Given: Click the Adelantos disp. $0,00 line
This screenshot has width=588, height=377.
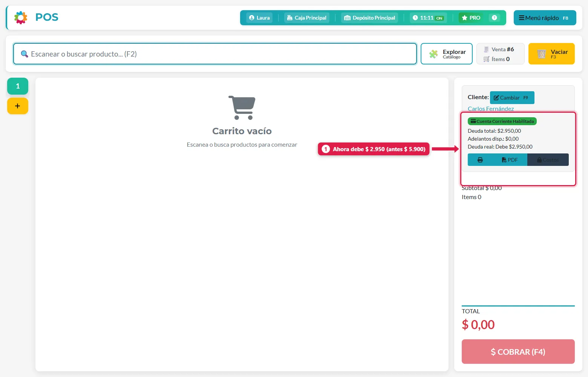Looking at the screenshot, I should coord(493,139).
